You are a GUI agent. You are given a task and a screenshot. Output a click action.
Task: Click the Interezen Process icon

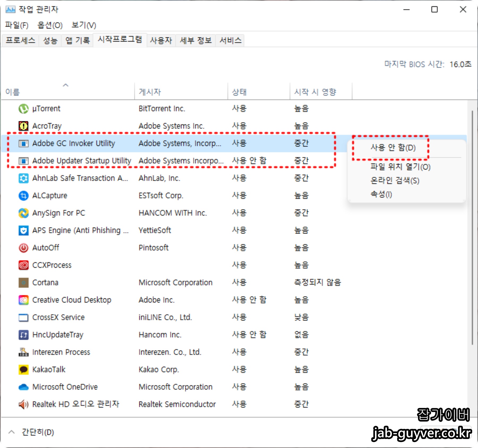[x=23, y=352]
